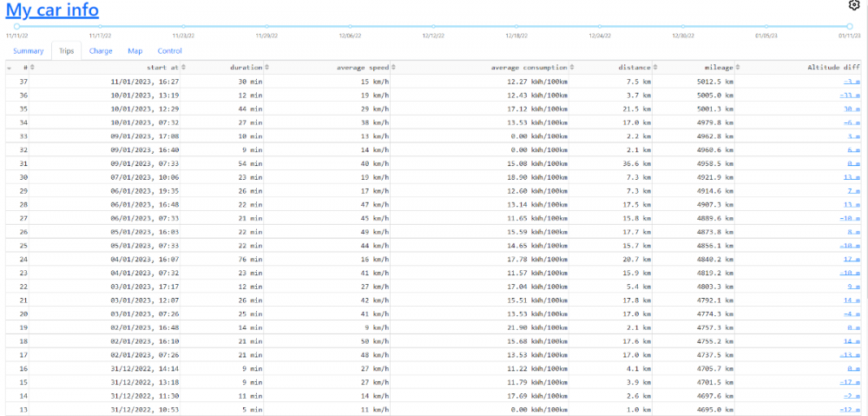Click the My car info title link
This screenshot has height=416, width=868.
pyautogui.click(x=52, y=10)
